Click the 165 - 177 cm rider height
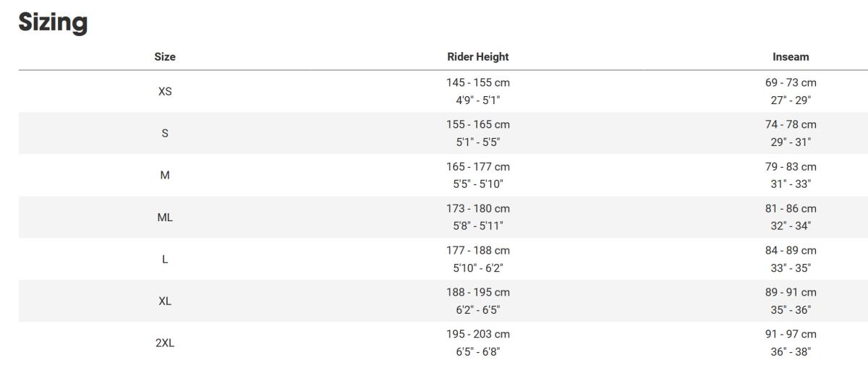The height and width of the screenshot is (381, 868). (x=477, y=167)
